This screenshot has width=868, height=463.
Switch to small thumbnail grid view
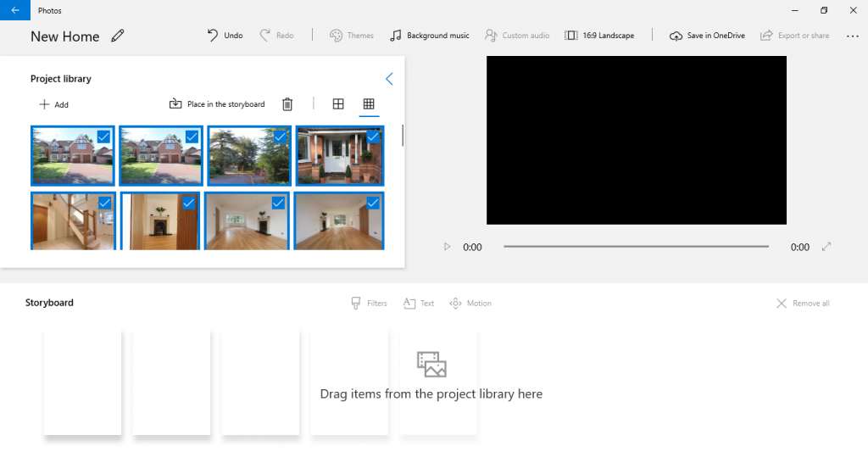point(369,103)
